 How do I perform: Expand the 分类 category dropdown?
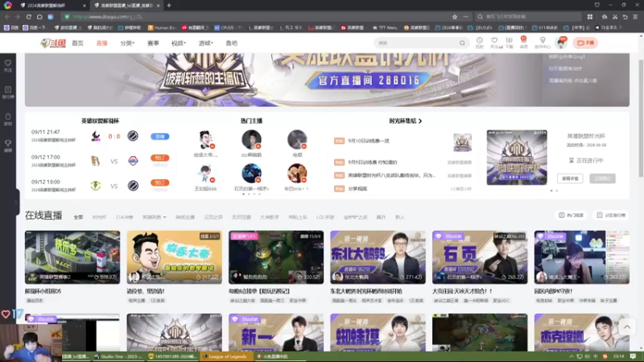[127, 43]
